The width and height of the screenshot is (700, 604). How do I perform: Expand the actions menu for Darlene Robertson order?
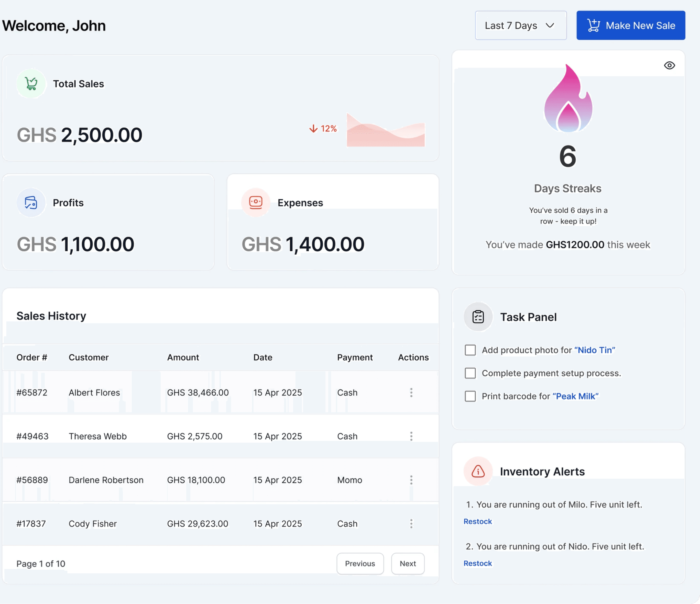(x=411, y=480)
